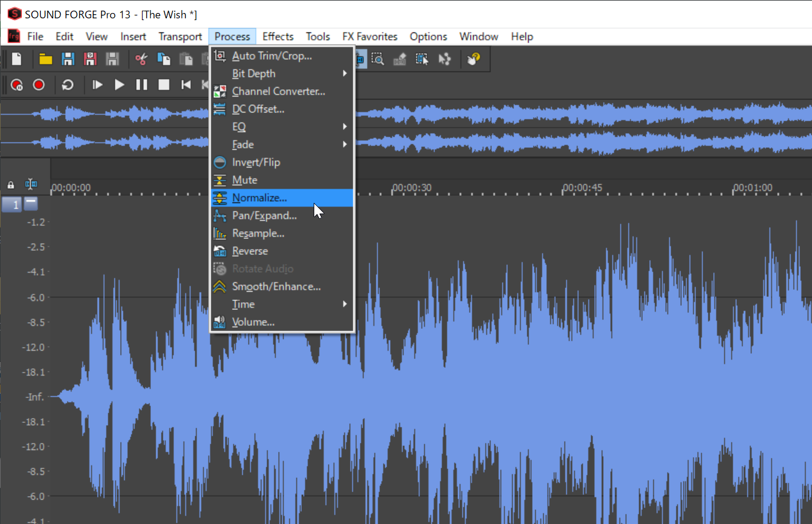Viewport: 812px width, 524px height.
Task: Choose Mute from the Process menu
Action: [282, 180]
